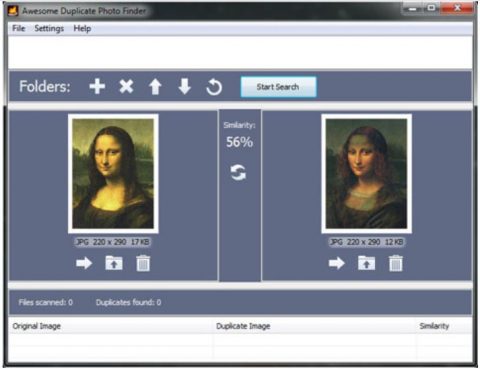The height and width of the screenshot is (369, 480).
Task: Browse folder of the right image
Action: pyautogui.click(x=366, y=263)
